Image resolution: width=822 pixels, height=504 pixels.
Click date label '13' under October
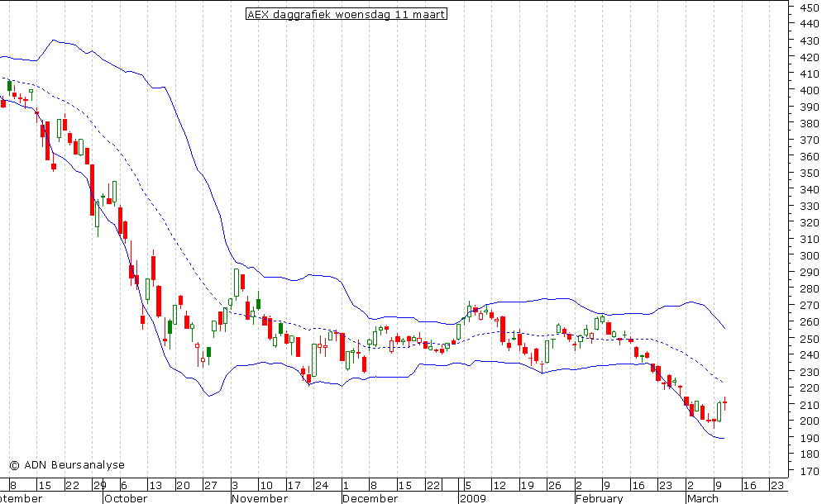coord(155,485)
